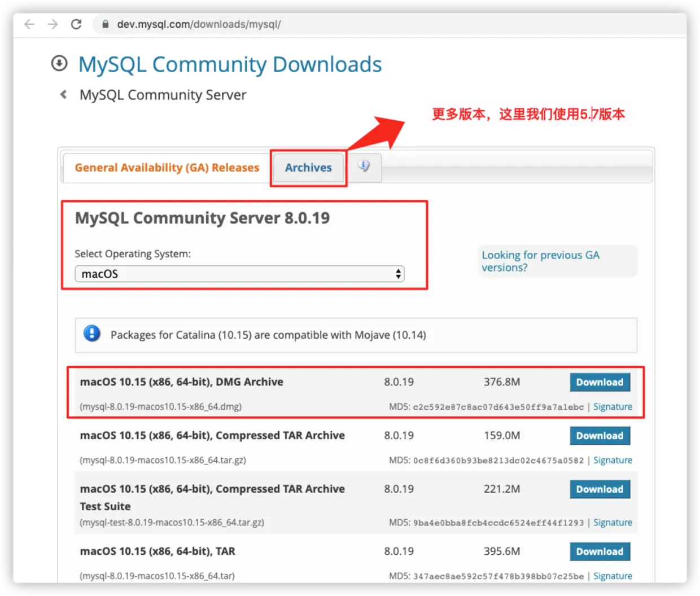Open Signature link for DMG Archive
700x596 pixels.
coord(613,406)
